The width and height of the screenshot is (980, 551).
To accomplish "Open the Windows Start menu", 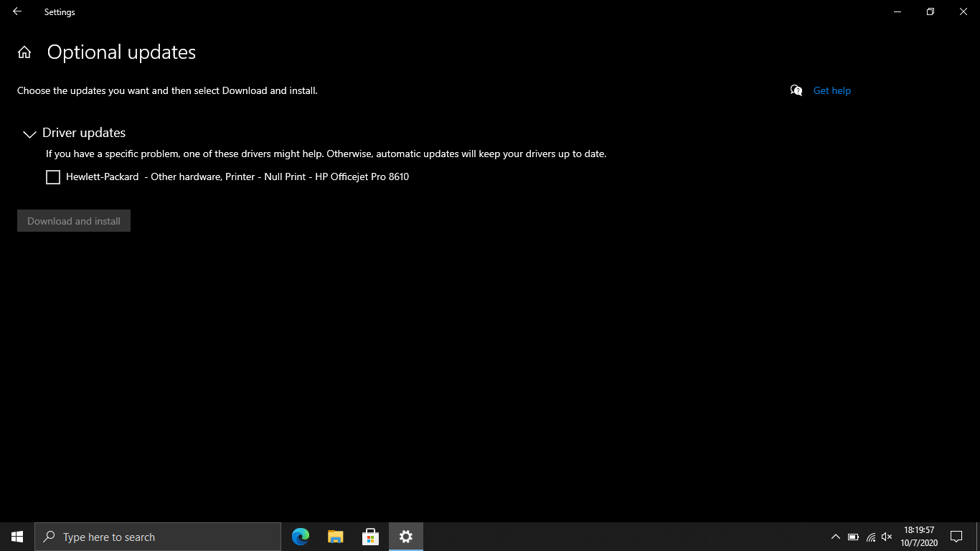I will (x=17, y=537).
